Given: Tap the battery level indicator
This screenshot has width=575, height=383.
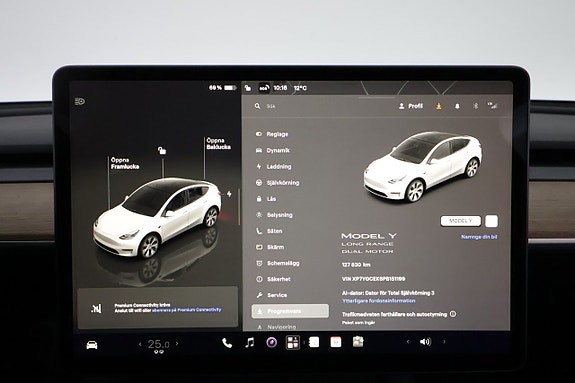Looking at the screenshot, I should pos(223,88).
